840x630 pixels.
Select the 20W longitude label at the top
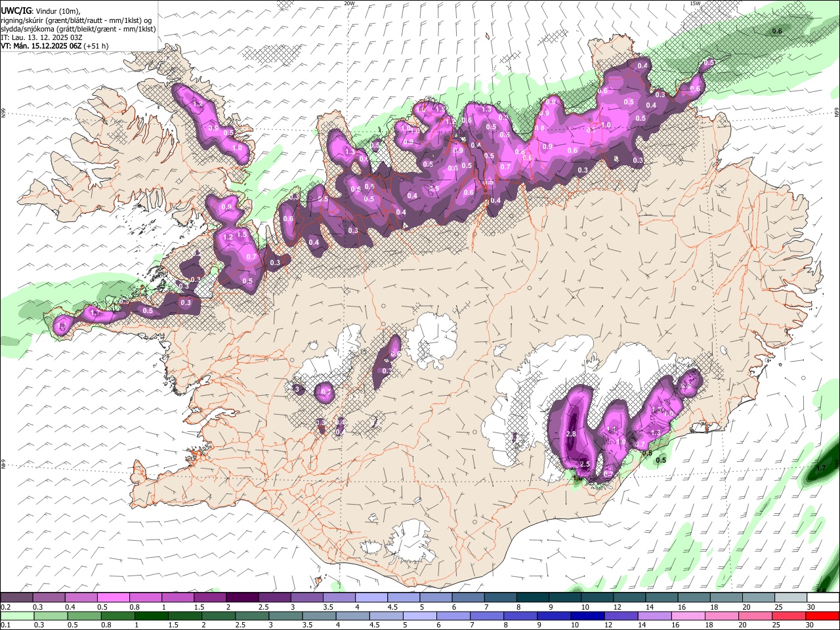[349, 3]
